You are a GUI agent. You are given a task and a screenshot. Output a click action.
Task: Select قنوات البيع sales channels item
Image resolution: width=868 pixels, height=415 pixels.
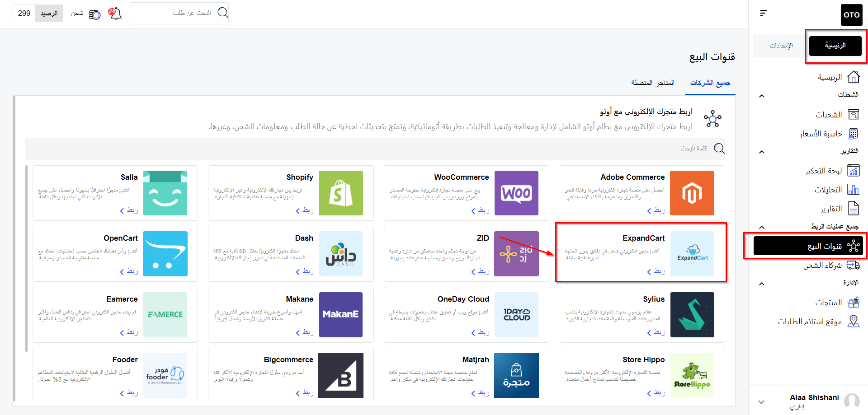[x=808, y=246]
